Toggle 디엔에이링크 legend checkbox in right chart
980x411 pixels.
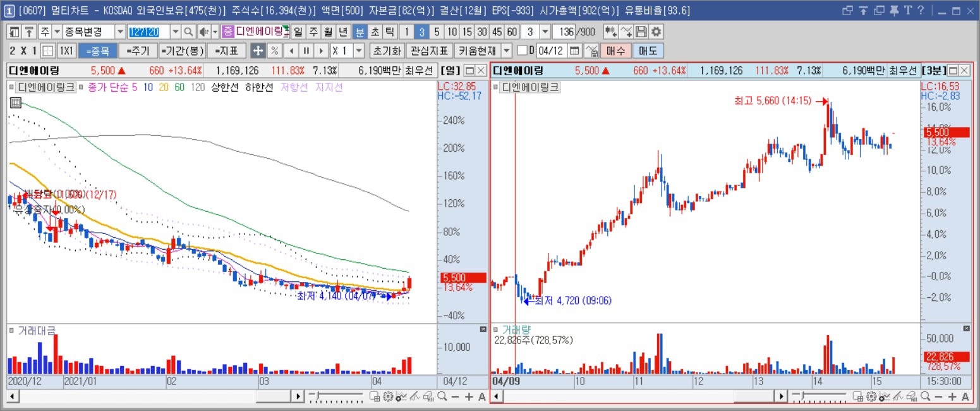(x=495, y=87)
